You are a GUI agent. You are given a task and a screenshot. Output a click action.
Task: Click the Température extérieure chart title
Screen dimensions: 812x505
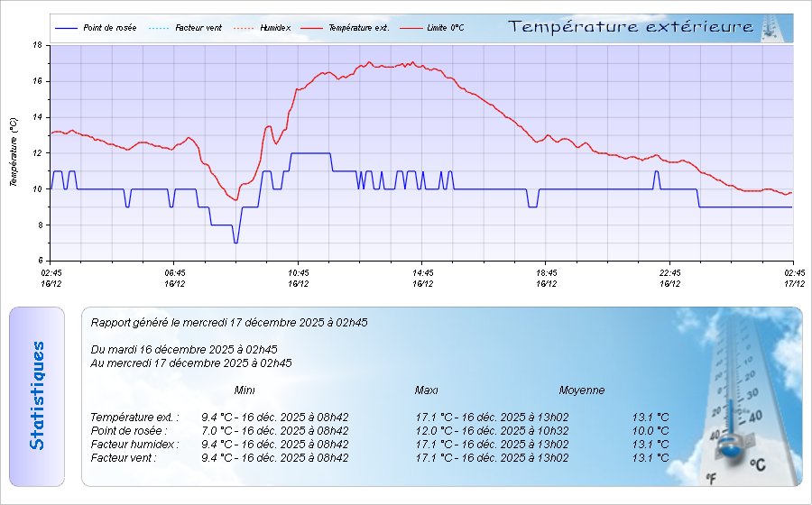click(631, 27)
